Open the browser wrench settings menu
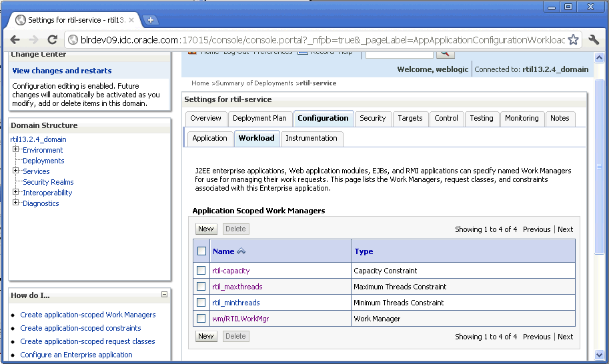This screenshot has width=609, height=364. [594, 39]
